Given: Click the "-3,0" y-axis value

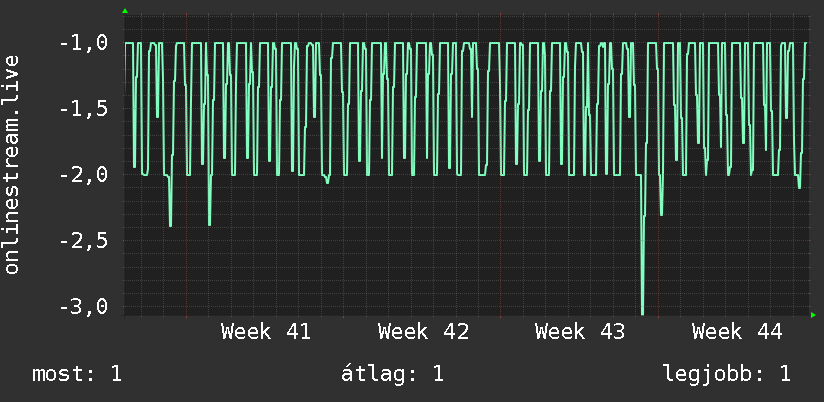Looking at the screenshot, I should point(83,306).
